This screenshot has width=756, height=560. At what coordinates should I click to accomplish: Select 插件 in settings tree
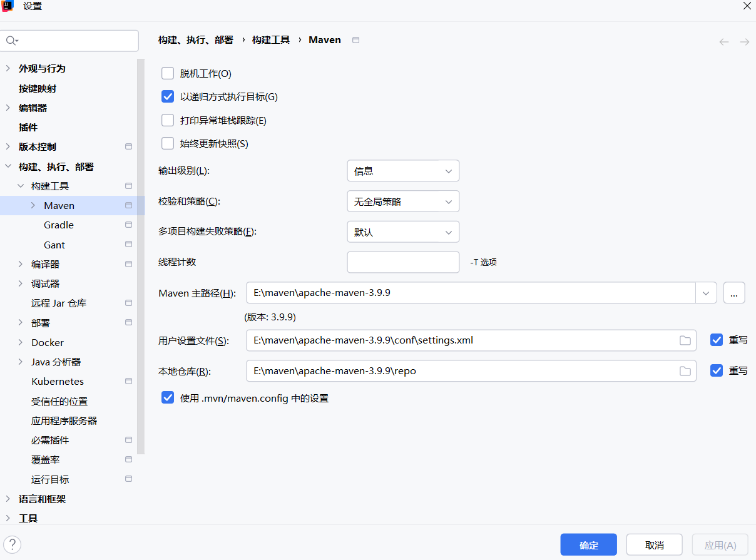point(28,127)
